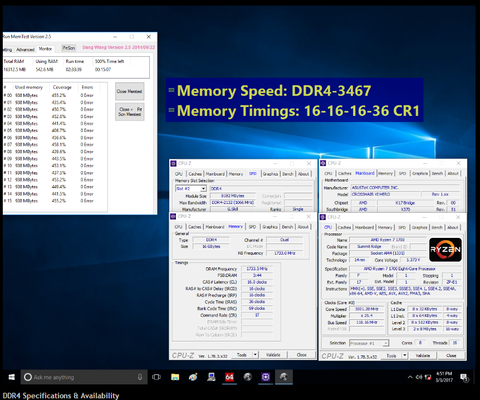Select About tab in CPU-Z Mainboard window
Viewport: 480px width, 400px height.
pyautogui.click(x=453, y=173)
